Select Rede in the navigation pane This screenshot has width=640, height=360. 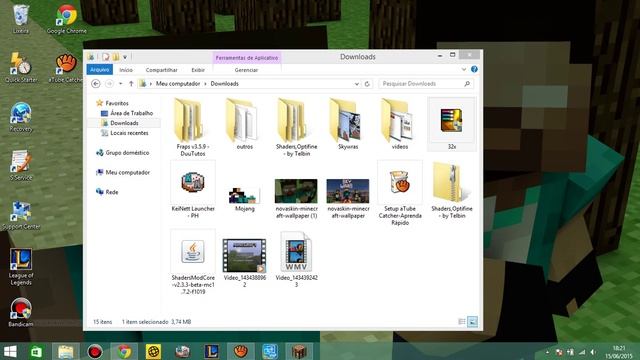tap(111, 192)
